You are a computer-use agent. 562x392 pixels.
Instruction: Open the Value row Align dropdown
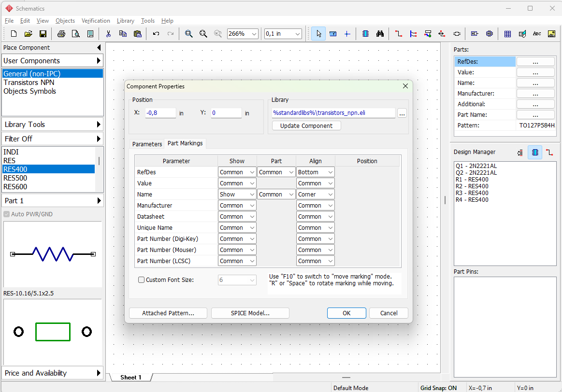pyautogui.click(x=316, y=183)
